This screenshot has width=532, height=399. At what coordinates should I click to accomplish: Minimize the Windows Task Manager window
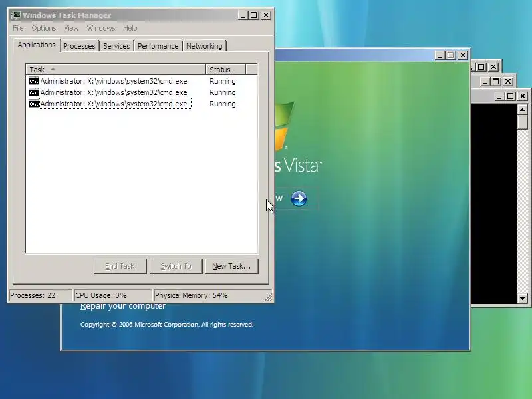tap(243, 15)
